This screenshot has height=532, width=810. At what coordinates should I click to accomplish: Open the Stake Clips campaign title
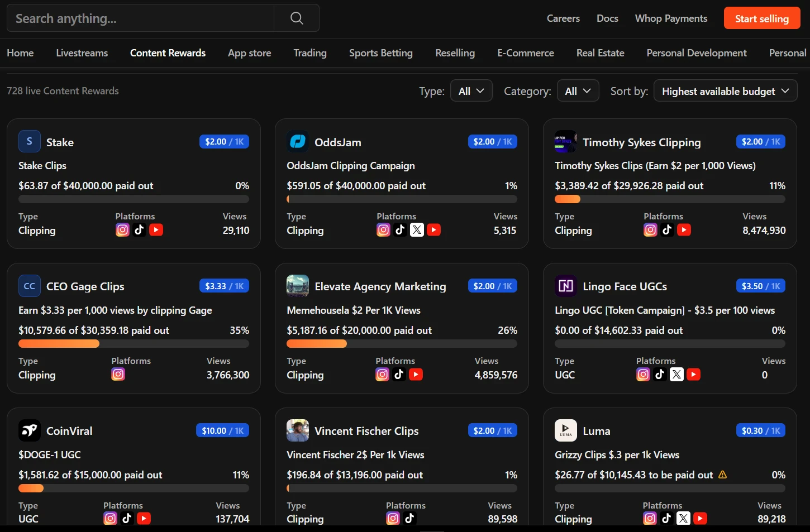pyautogui.click(x=42, y=166)
